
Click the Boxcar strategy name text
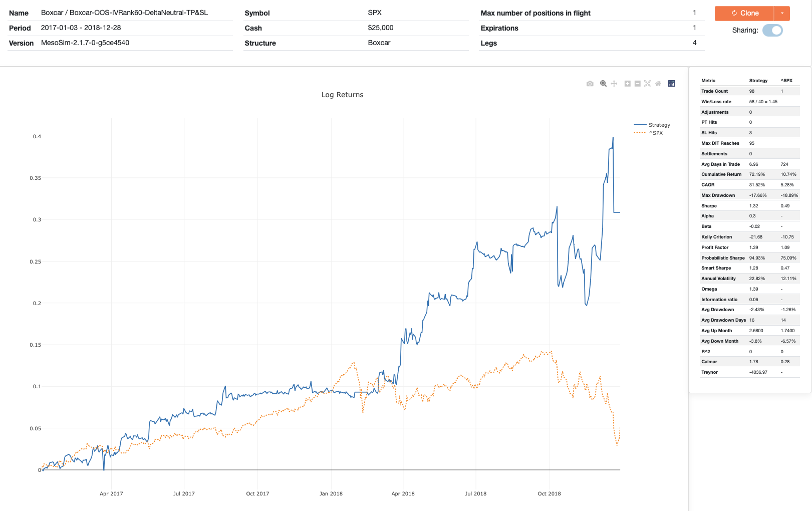click(124, 13)
